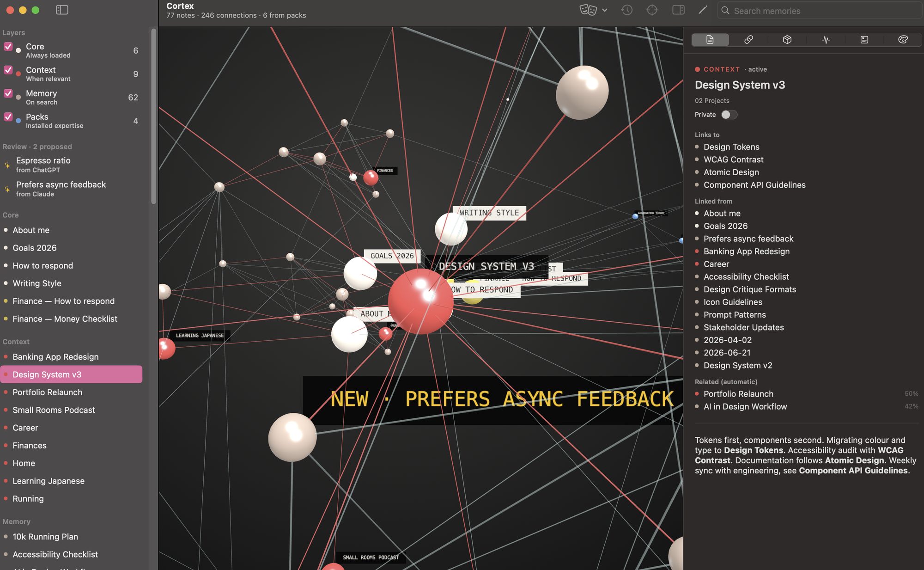The image size is (924, 570).
Task: Switch to the cube packs tab
Action: coord(787,40)
